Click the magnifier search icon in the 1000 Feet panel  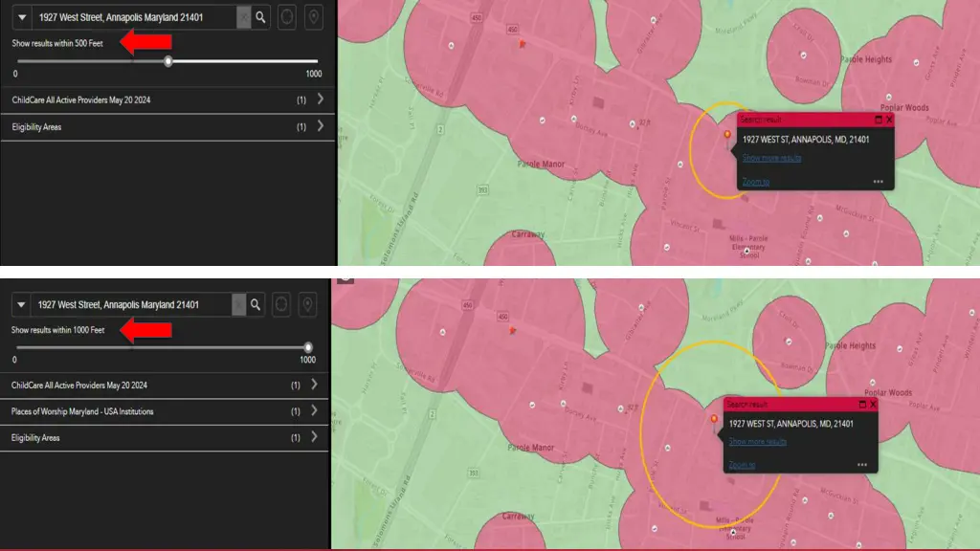[x=255, y=304]
